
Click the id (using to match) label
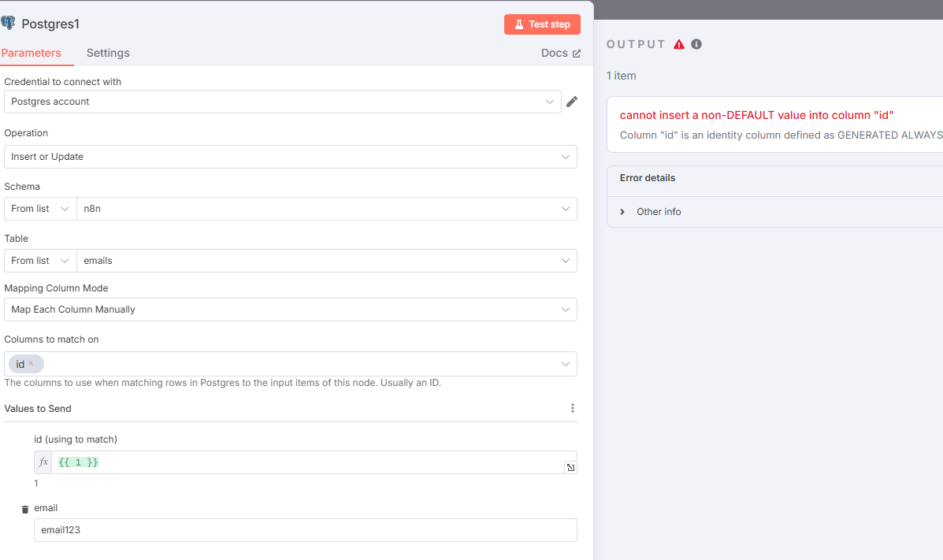pyautogui.click(x=76, y=439)
